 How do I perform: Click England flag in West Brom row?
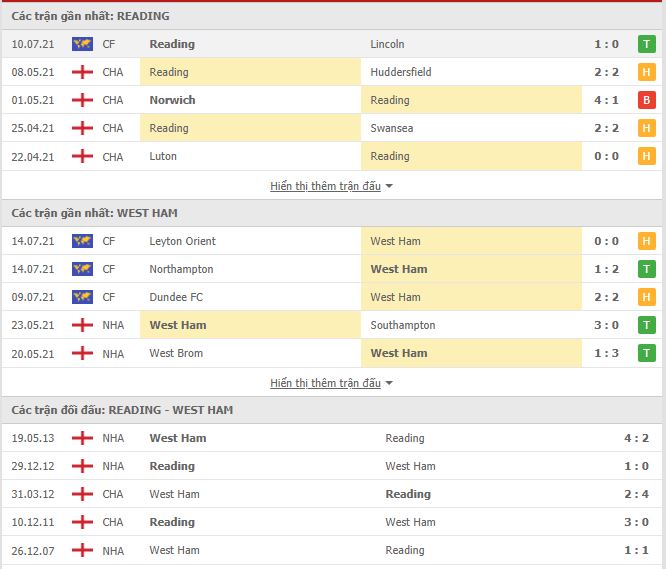click(x=82, y=353)
